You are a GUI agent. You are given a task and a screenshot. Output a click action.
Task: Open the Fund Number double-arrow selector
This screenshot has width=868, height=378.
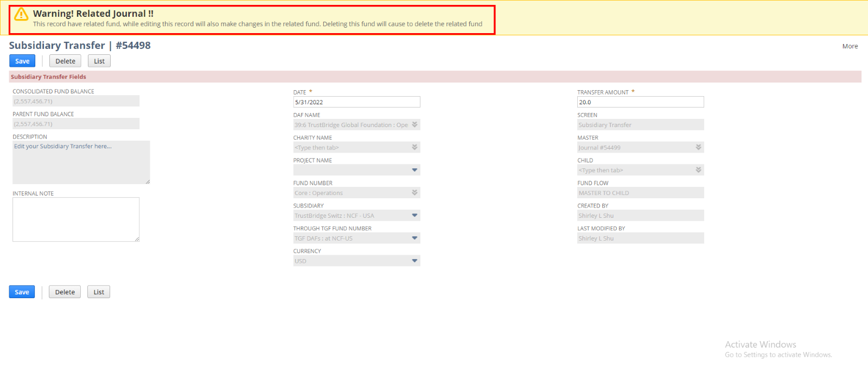click(414, 193)
